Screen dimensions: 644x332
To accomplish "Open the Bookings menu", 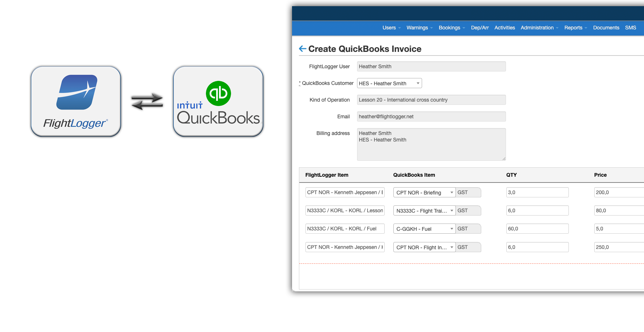I will point(452,28).
